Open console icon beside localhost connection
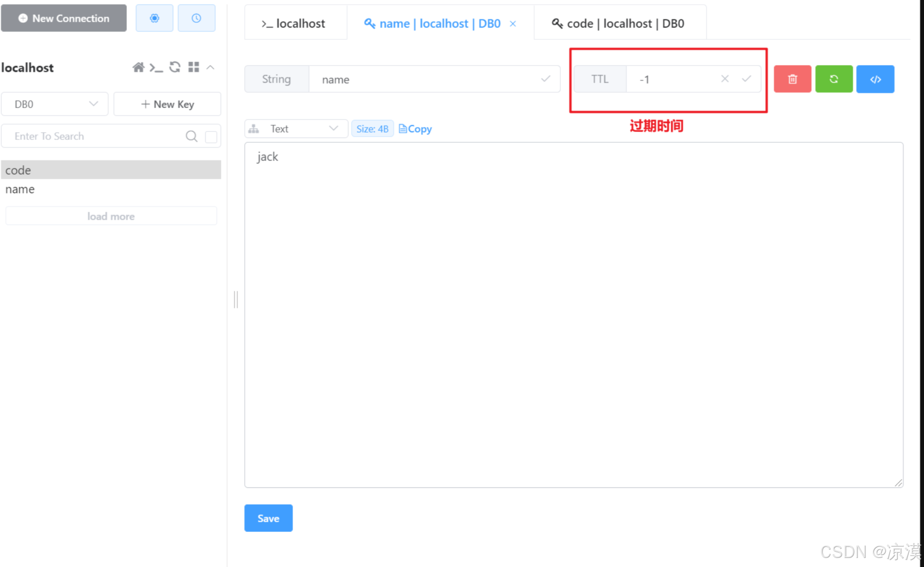 click(x=156, y=67)
